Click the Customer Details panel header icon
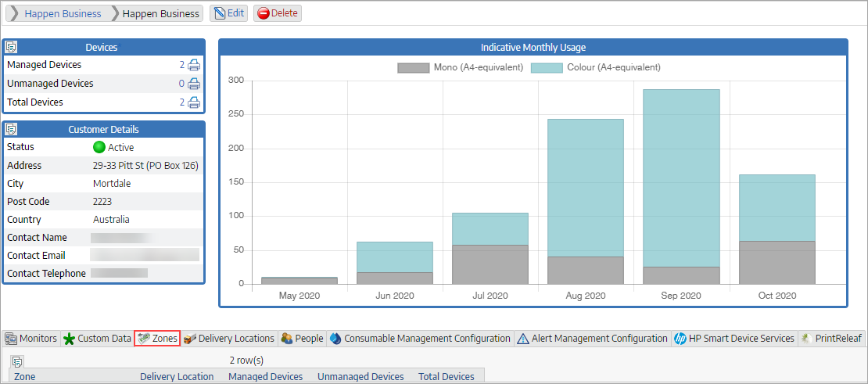The height and width of the screenshot is (384, 868). [12, 129]
